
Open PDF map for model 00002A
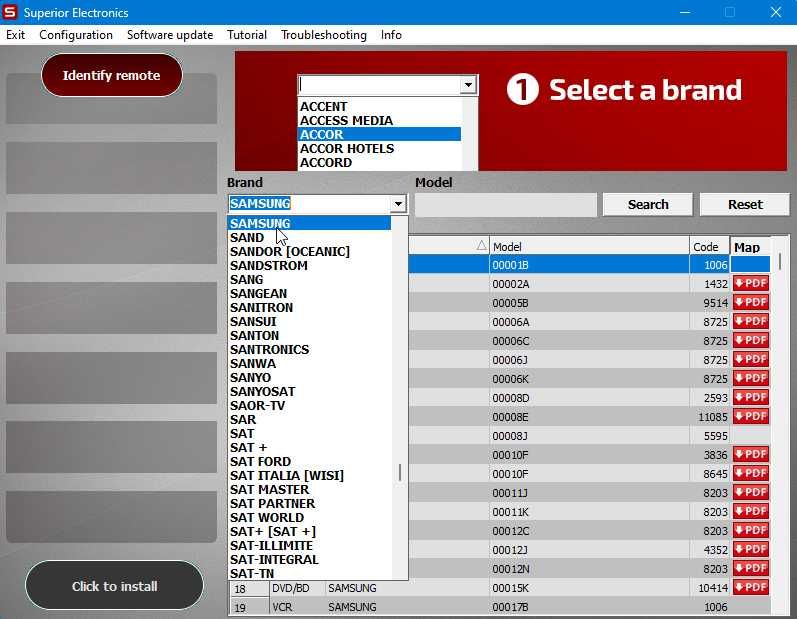751,284
